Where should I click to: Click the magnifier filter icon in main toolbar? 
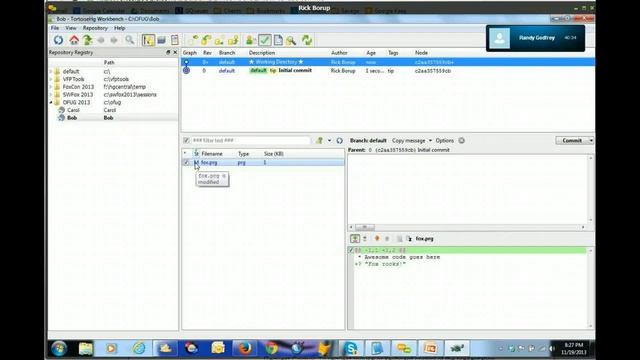click(x=129, y=40)
